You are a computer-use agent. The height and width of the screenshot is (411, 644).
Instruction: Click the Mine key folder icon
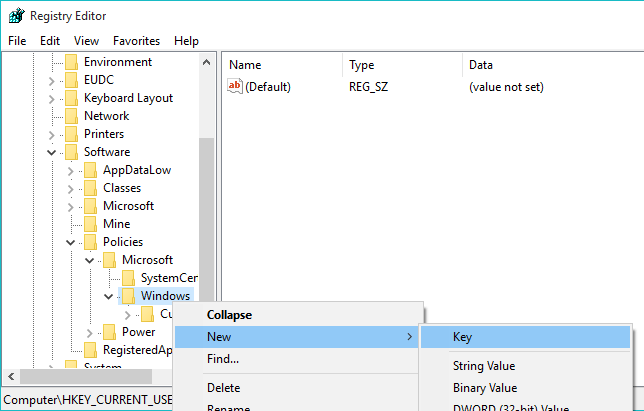pos(90,224)
